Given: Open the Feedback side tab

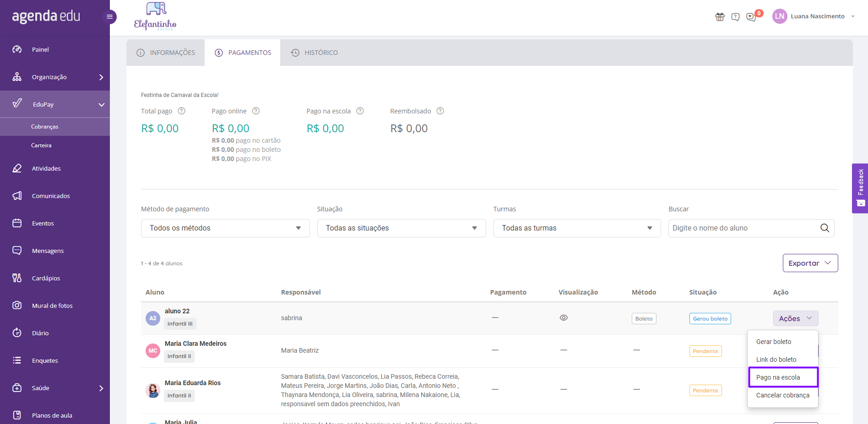Looking at the screenshot, I should [x=860, y=188].
